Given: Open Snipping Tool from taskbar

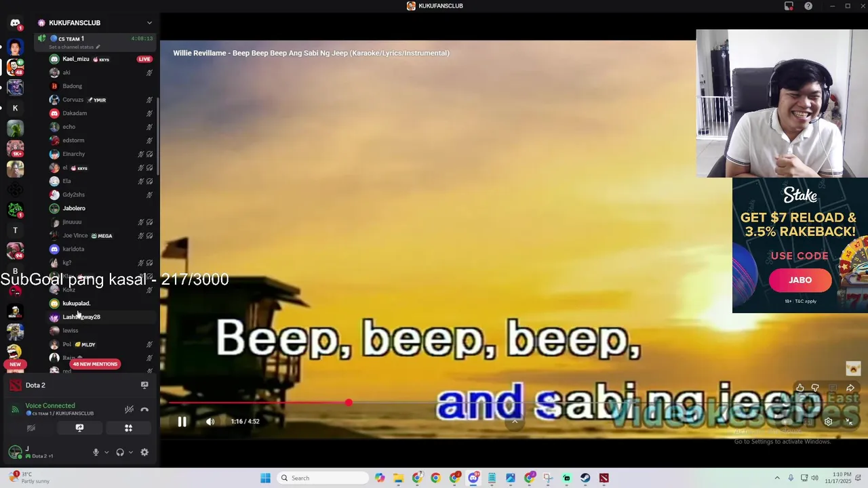Looking at the screenshot, I should tap(548, 478).
